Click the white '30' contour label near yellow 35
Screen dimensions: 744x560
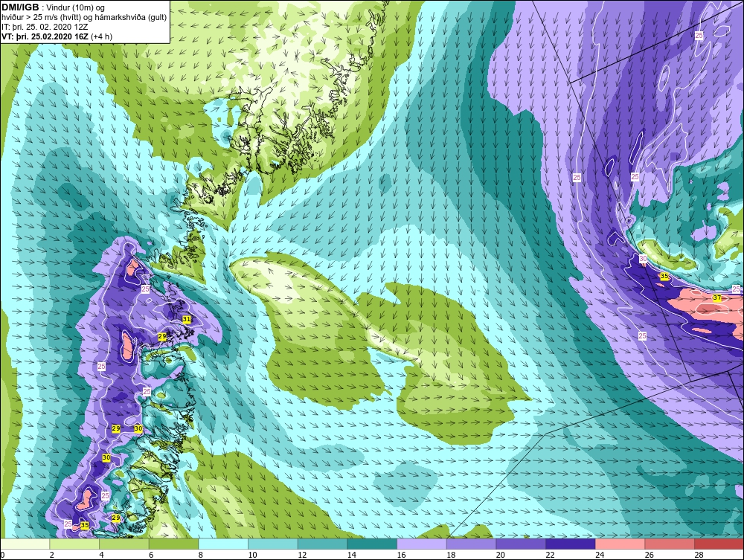tap(643, 259)
